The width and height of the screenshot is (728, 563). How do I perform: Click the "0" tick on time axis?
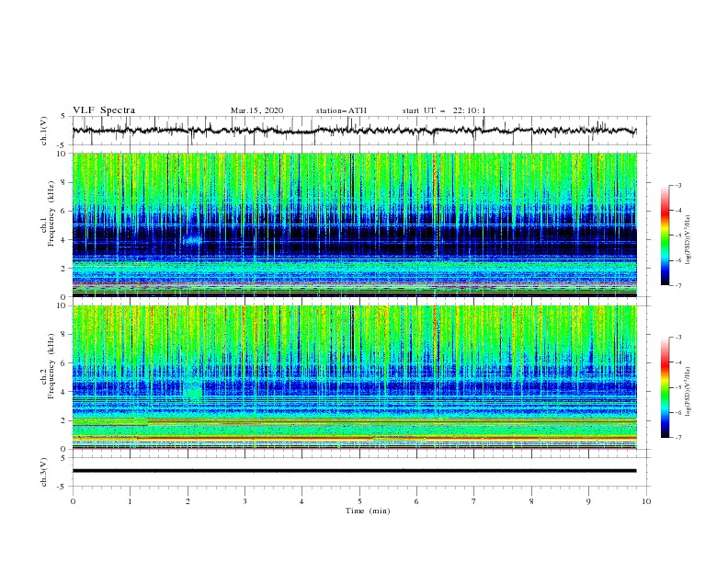(73, 501)
